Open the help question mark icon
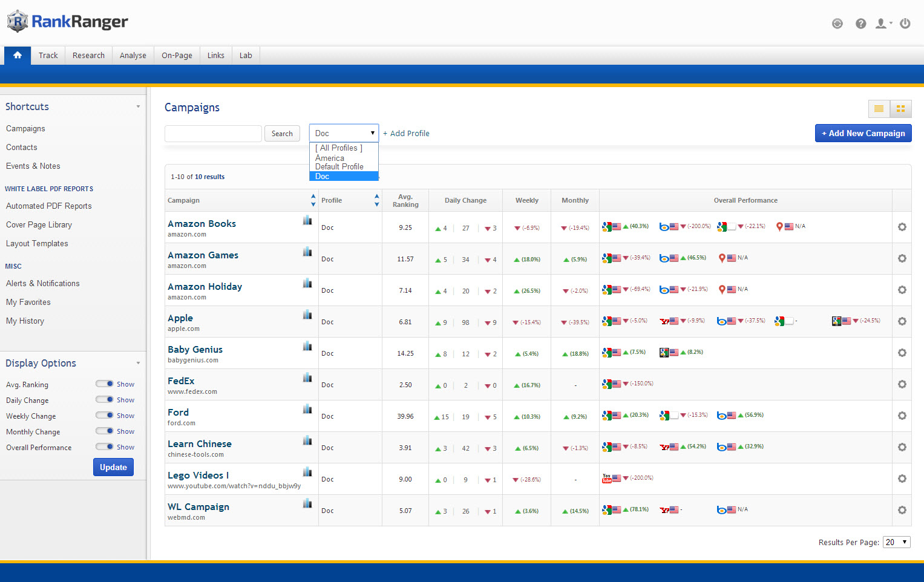Screen dimensions: 924x582 (860, 24)
